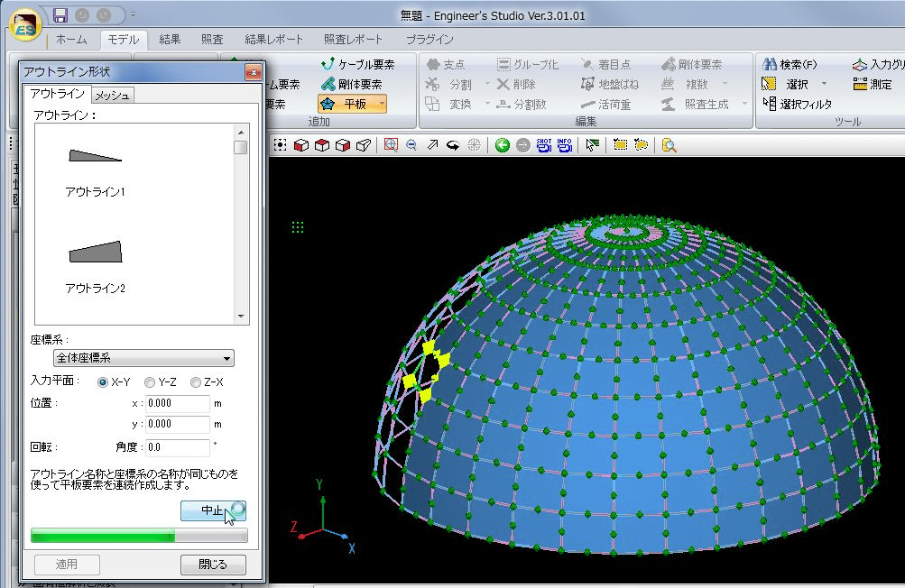This screenshot has height=588, width=905.
Task: Select the Z-X input plane radio button
Action: pyautogui.click(x=196, y=382)
